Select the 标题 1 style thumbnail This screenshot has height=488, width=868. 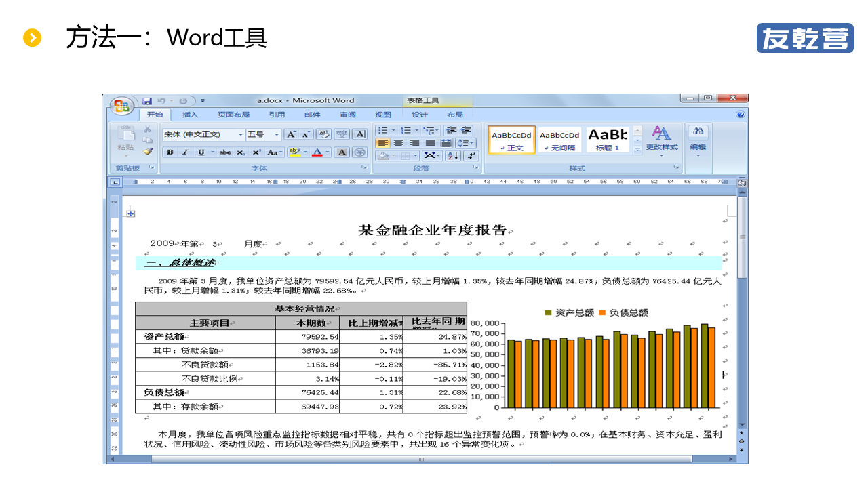pyautogui.click(x=608, y=139)
